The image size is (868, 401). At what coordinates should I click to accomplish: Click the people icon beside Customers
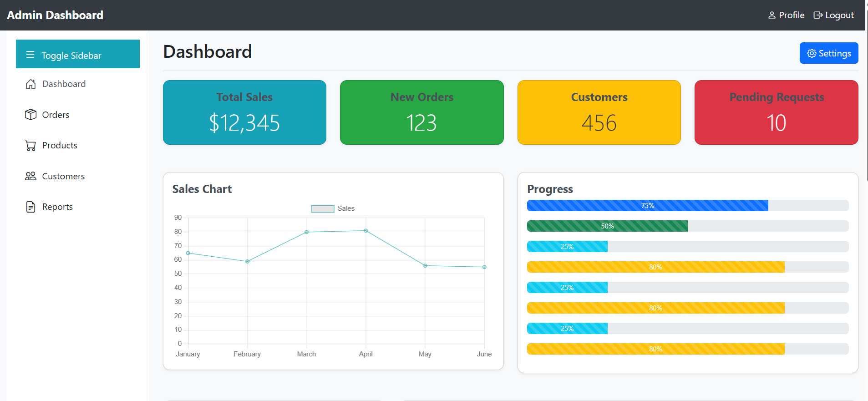[x=30, y=176]
